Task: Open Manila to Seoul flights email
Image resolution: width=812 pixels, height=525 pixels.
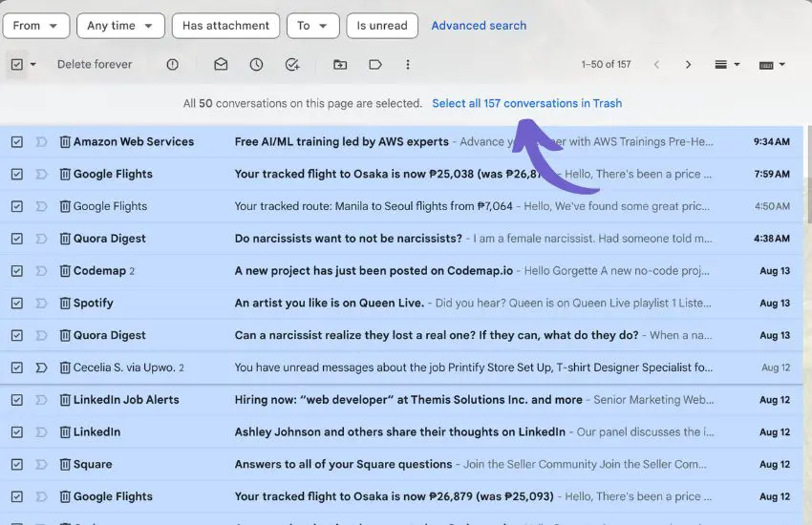Action: 374,206
